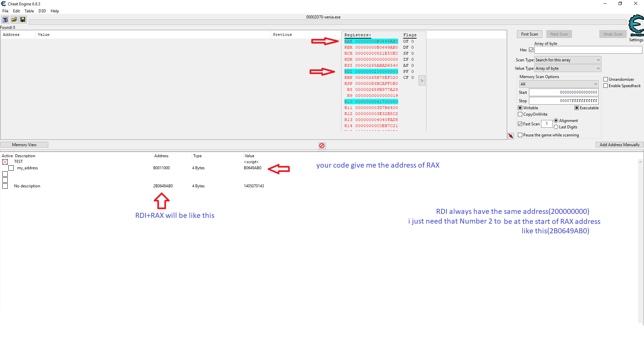The image size is (644, 362).
Task: Click the Select process icon
Action: coord(5,19)
